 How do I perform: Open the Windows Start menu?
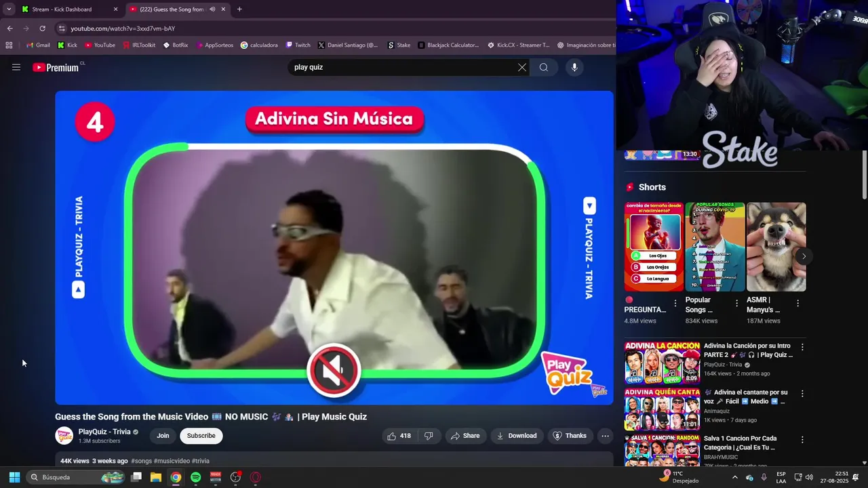pos(14,477)
